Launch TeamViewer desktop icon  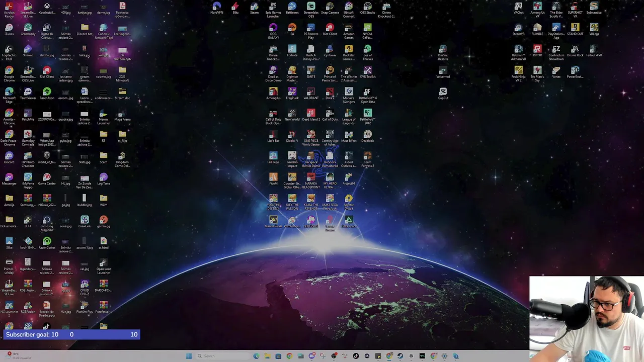(x=28, y=94)
